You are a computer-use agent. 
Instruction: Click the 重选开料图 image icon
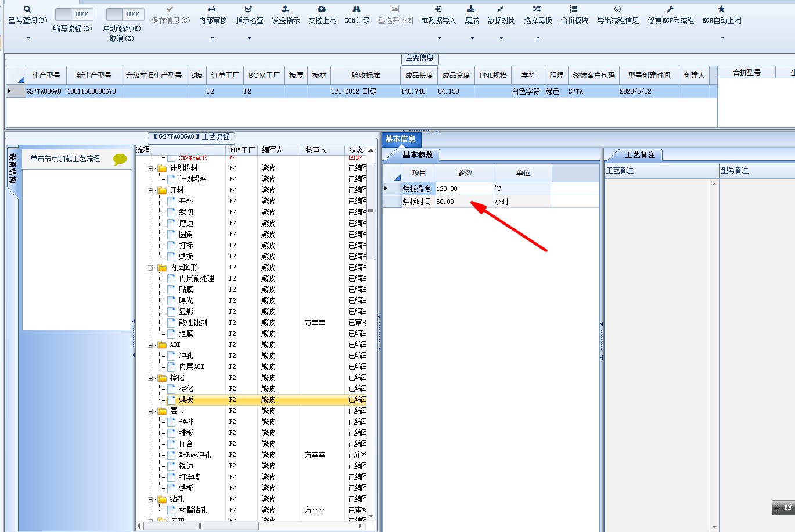pos(395,9)
